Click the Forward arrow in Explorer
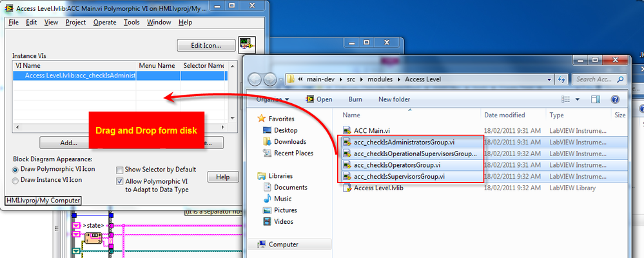This screenshot has width=644, height=258. coord(269,79)
